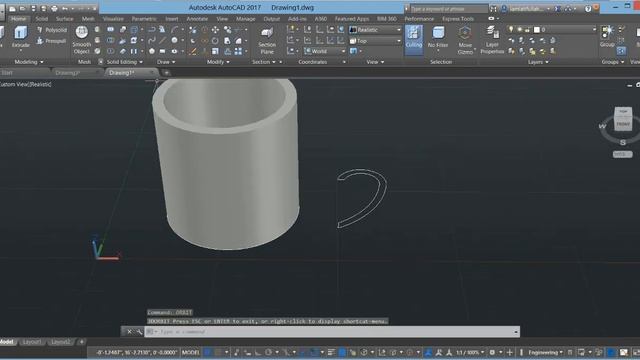Activate the Presspull tool
Screen dimensions: 640x360
[52, 41]
